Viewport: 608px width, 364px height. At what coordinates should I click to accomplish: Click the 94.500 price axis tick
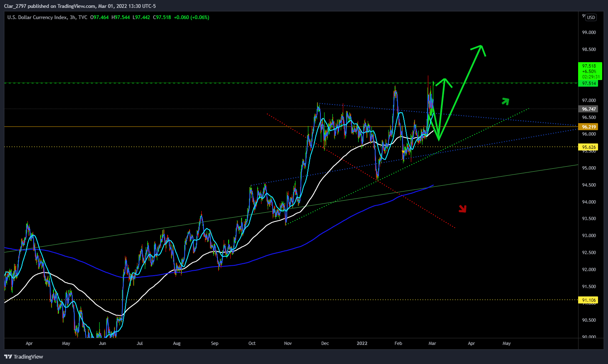[589, 185]
